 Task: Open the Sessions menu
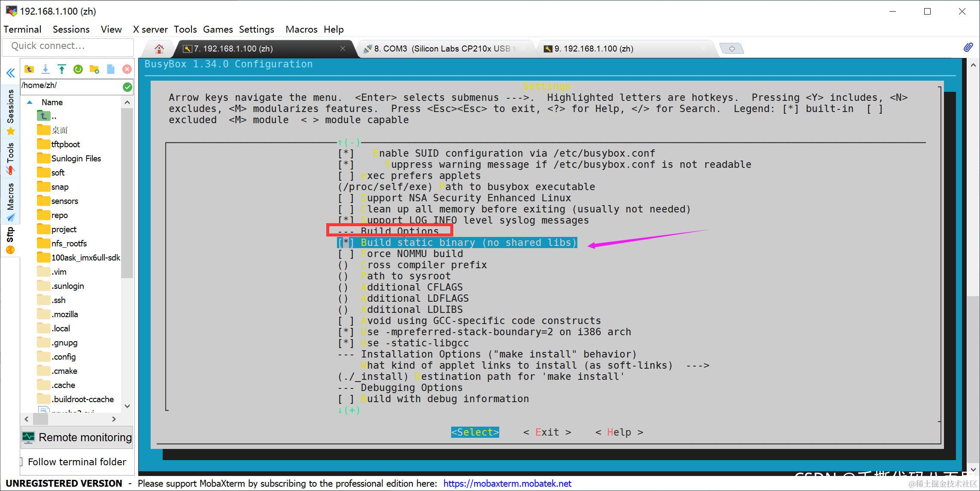coord(71,29)
